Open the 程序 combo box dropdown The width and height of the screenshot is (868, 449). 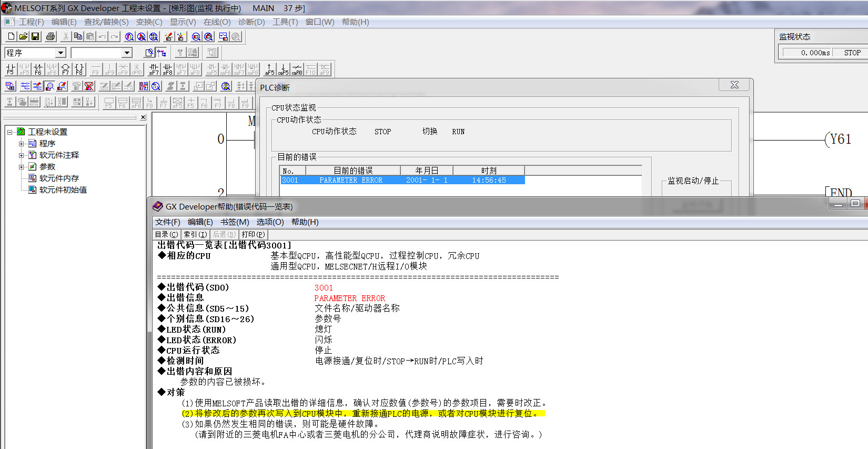[60, 53]
